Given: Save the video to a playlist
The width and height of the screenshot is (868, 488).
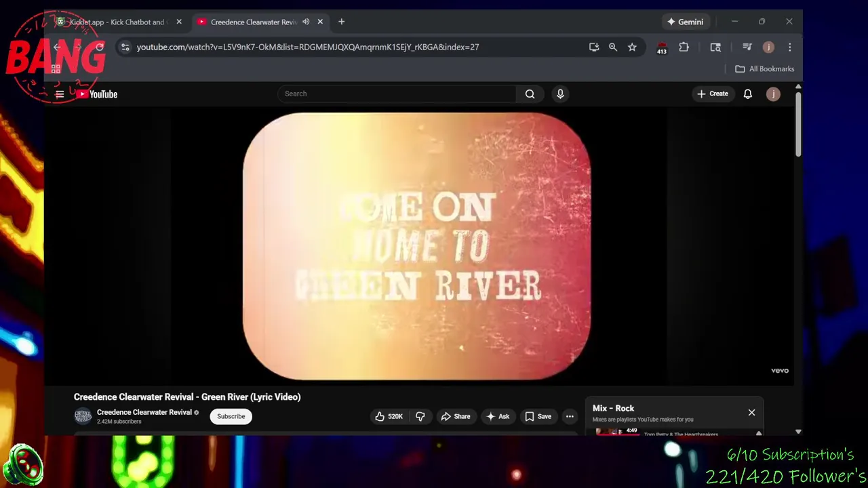Looking at the screenshot, I should 538,416.
